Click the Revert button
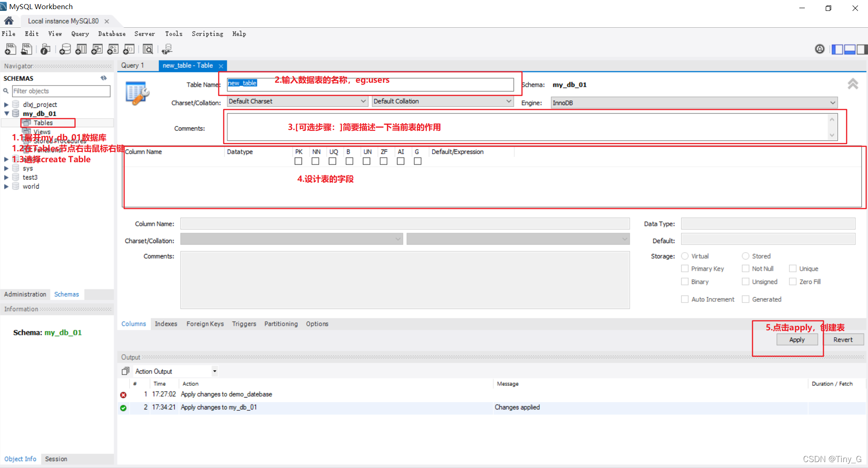 (x=843, y=339)
